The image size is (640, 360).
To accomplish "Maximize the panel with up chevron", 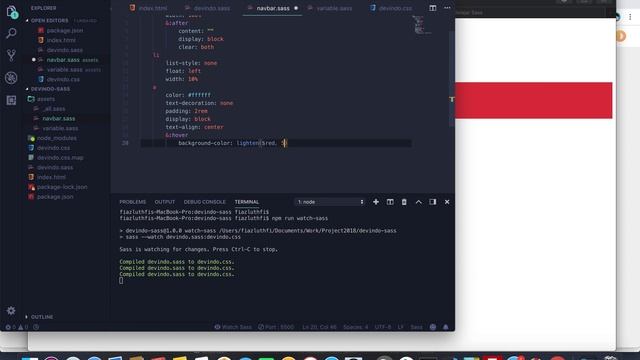I will click(419, 202).
